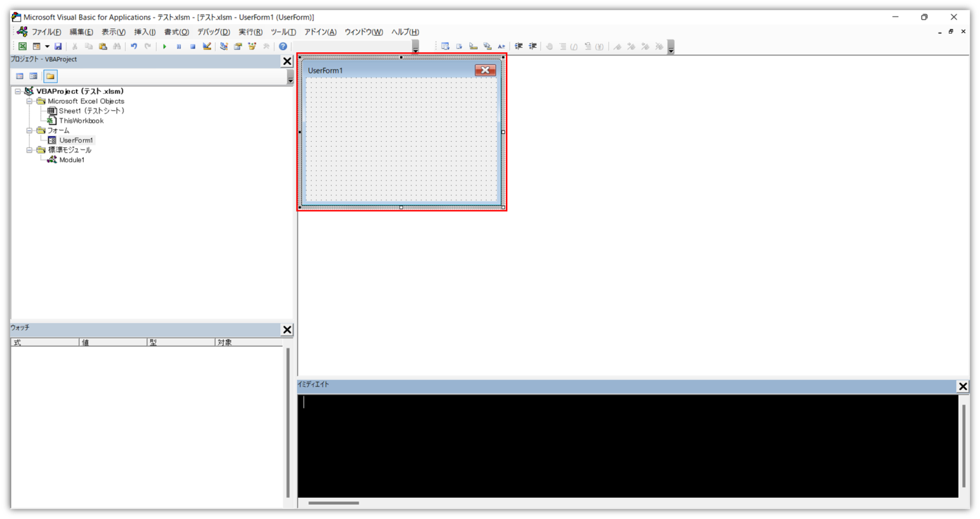Select the View Code icon in Project Explorer

point(19,76)
